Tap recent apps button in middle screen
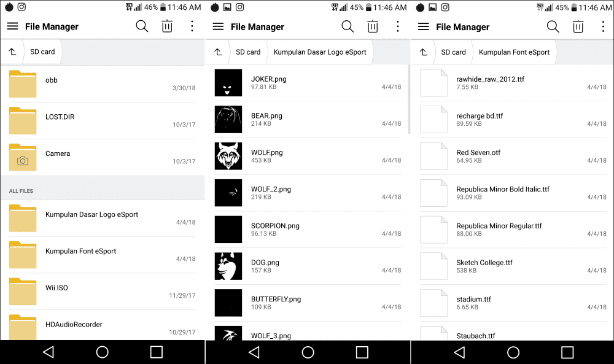Image resolution: width=614 pixels, height=364 pixels. click(x=362, y=352)
